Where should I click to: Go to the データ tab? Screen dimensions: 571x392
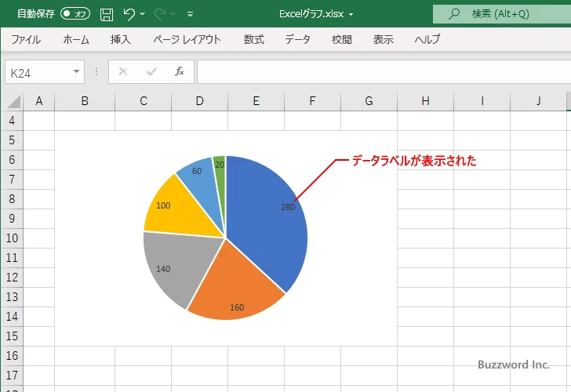pyautogui.click(x=297, y=39)
